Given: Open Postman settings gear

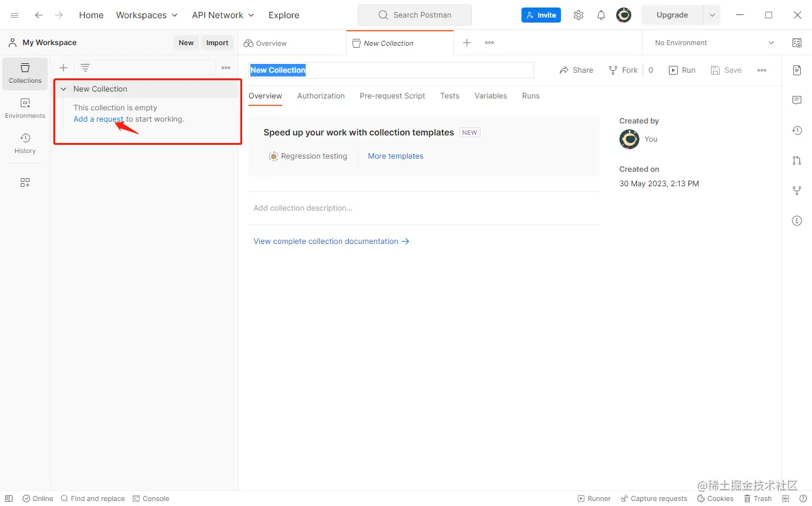Looking at the screenshot, I should [579, 15].
